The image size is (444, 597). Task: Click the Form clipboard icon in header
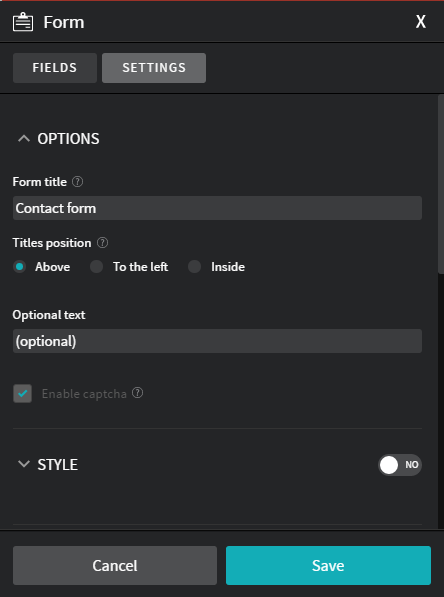click(x=23, y=22)
